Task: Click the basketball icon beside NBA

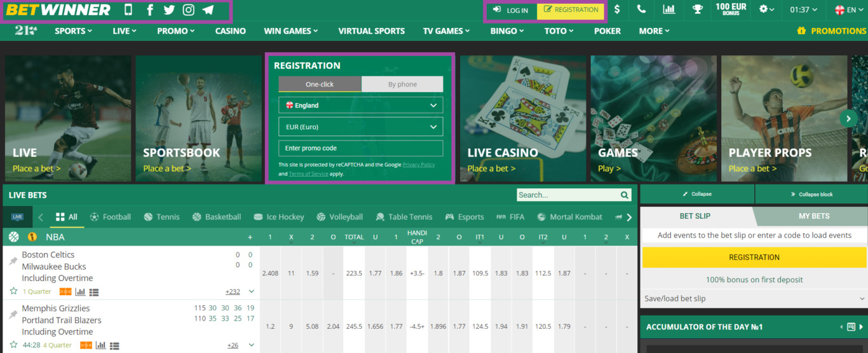Action: [x=14, y=237]
